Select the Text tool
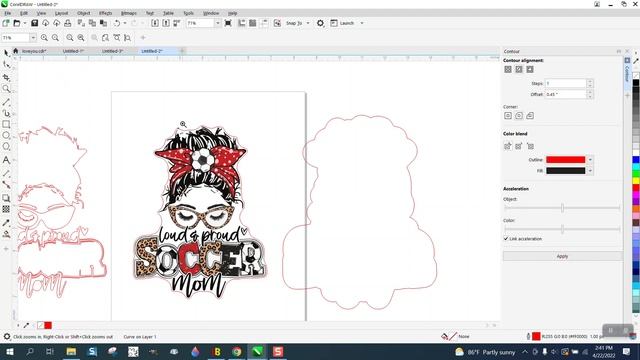 coord(6,160)
